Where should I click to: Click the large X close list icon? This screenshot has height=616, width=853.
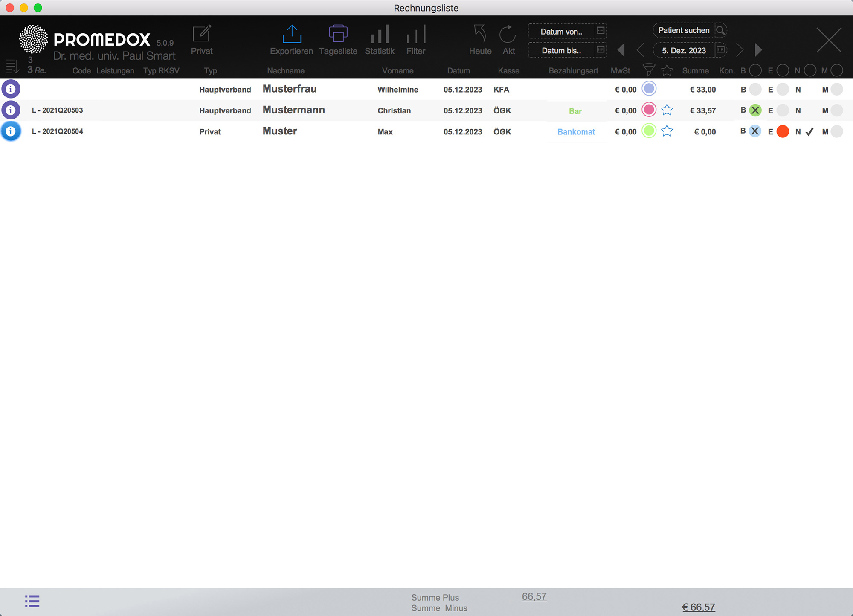829,40
